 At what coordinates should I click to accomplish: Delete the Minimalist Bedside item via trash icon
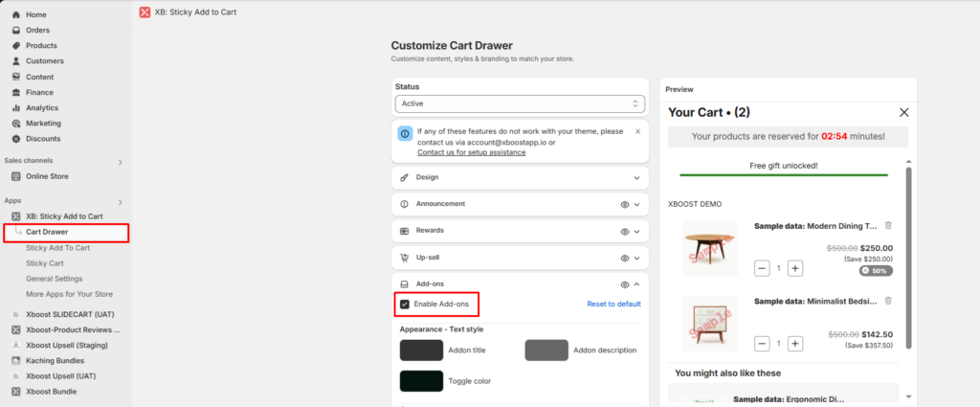point(888,301)
